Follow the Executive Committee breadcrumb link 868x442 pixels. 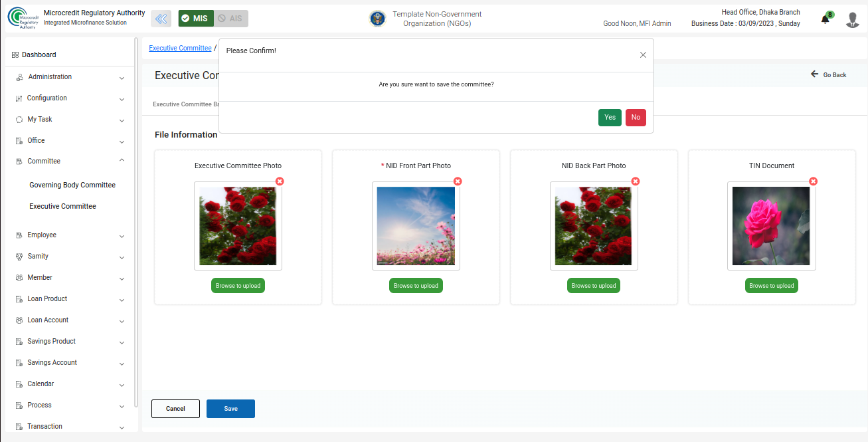click(180, 49)
